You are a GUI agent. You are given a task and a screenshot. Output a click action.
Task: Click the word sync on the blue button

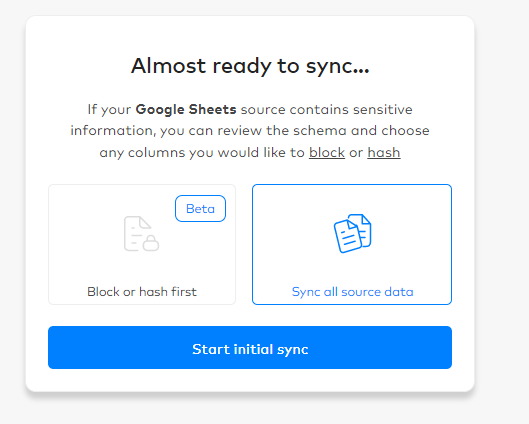tap(293, 350)
